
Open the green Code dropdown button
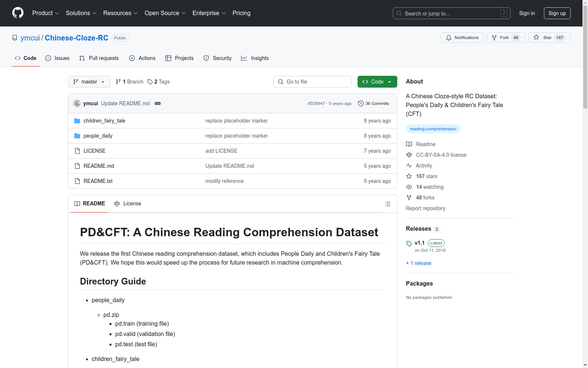[377, 82]
